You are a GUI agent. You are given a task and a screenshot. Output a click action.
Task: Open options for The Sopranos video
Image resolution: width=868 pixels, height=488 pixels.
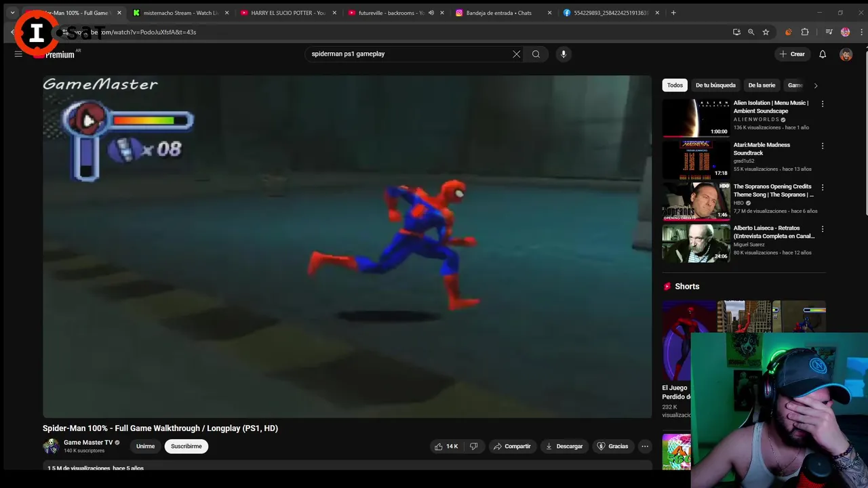pyautogui.click(x=823, y=187)
